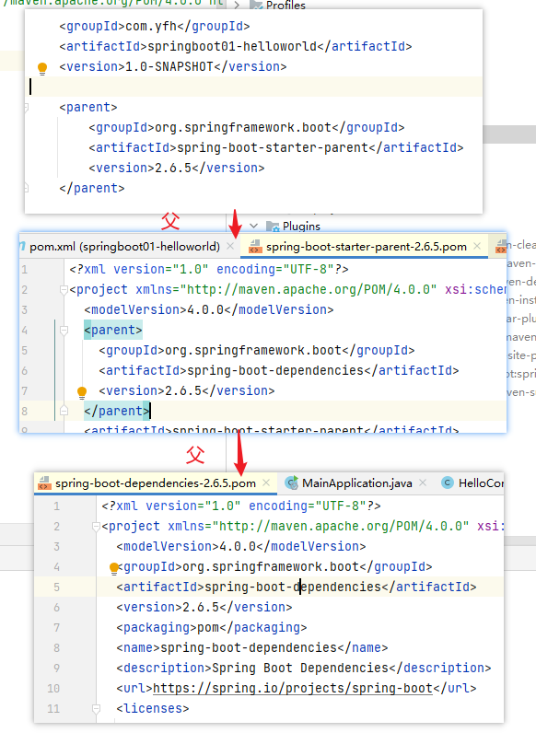Click the pom.xml Maven file icon on first tab
The image size is (536, 756).
pos(23,247)
